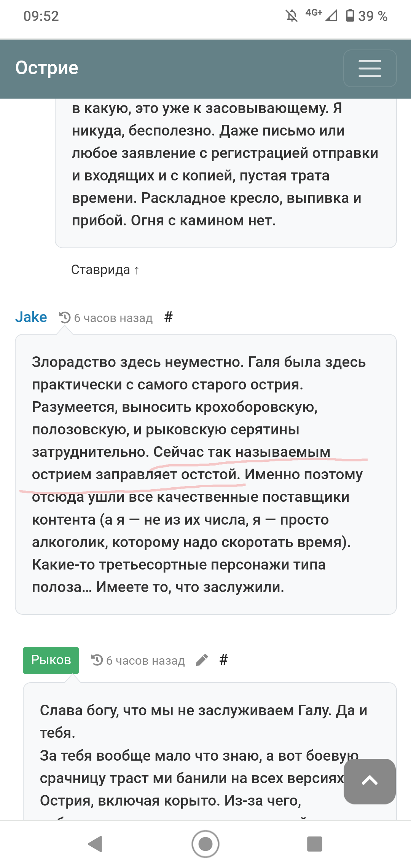Click the clock icon beside Рыков's timestamp
Image resolution: width=411 pixels, height=868 pixels.
[97, 660]
